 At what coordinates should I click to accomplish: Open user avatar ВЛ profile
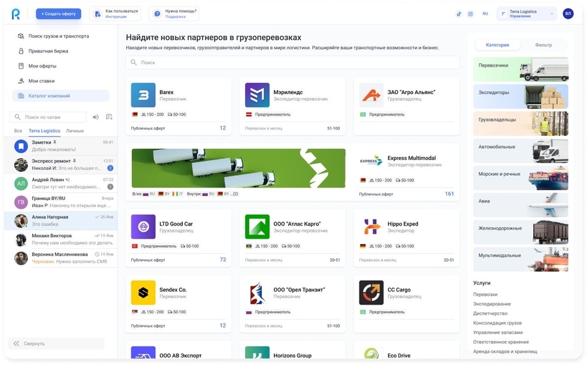(x=568, y=14)
